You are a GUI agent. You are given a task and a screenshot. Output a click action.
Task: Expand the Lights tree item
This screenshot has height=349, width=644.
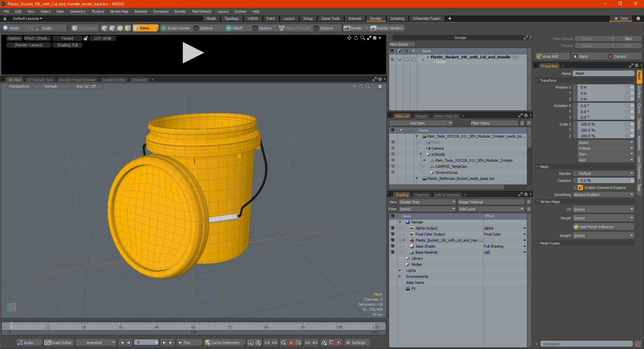[400, 270]
